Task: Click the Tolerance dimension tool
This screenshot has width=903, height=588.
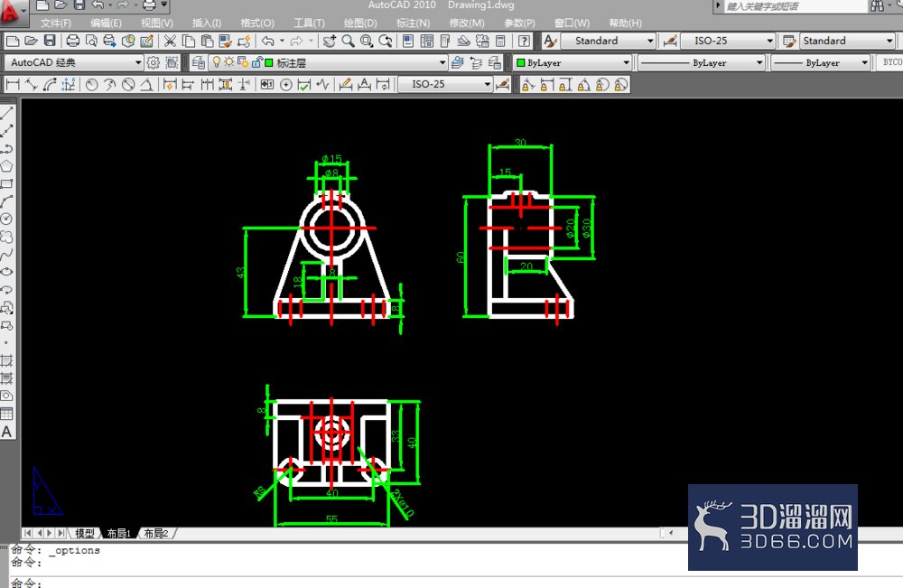Action: click(267, 85)
